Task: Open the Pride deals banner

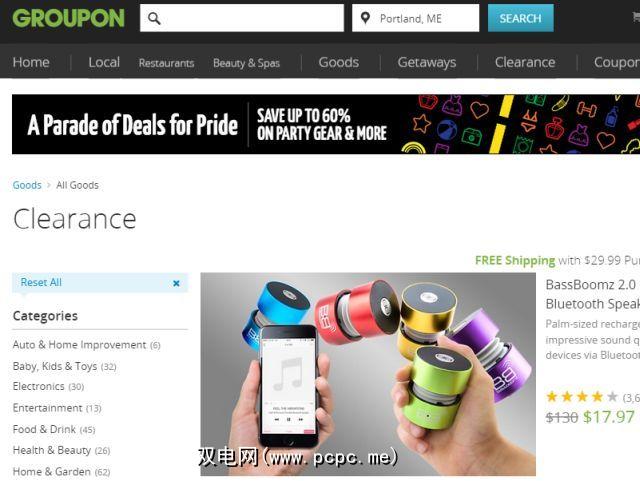Action: (326, 124)
